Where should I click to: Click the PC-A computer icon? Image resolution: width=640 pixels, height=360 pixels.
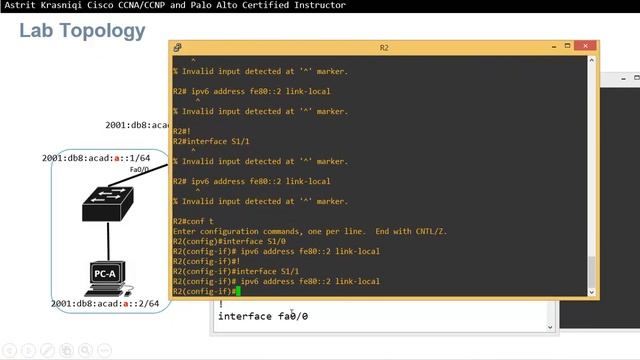click(108, 279)
